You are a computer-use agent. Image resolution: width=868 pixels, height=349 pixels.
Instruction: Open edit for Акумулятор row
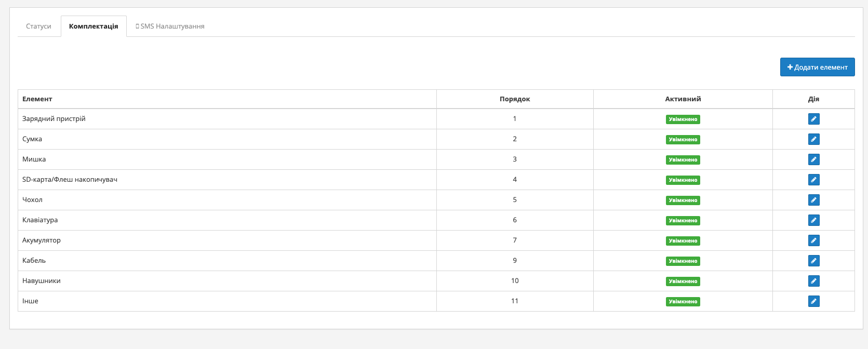(813, 240)
